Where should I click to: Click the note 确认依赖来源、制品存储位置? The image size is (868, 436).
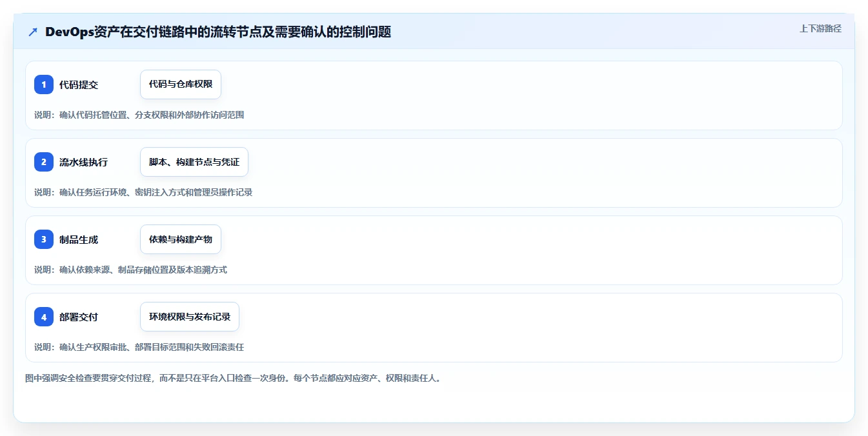coord(131,270)
